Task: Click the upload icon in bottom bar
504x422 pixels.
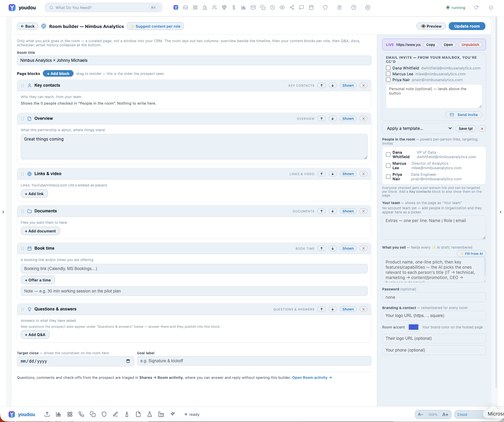Action: pos(47,414)
